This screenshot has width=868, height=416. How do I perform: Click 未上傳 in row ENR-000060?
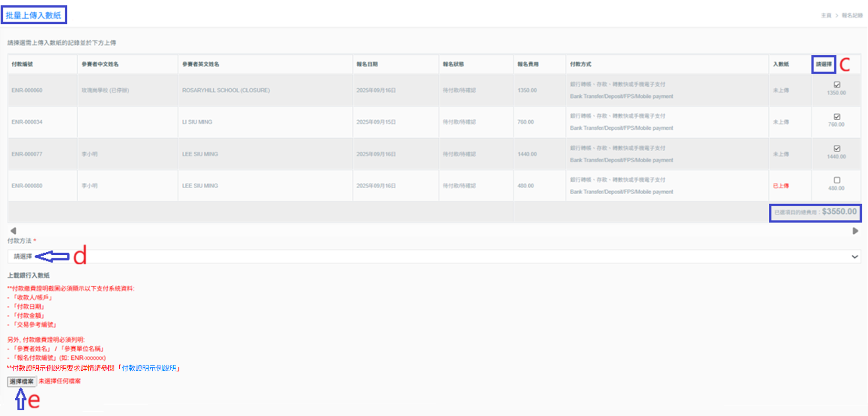[781, 90]
